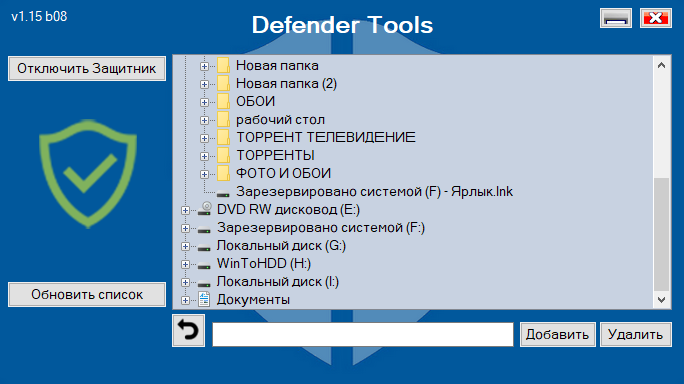684x384 pixels.
Task: Expand DVD RW дисковод (E:) node
Action: [x=185, y=210]
